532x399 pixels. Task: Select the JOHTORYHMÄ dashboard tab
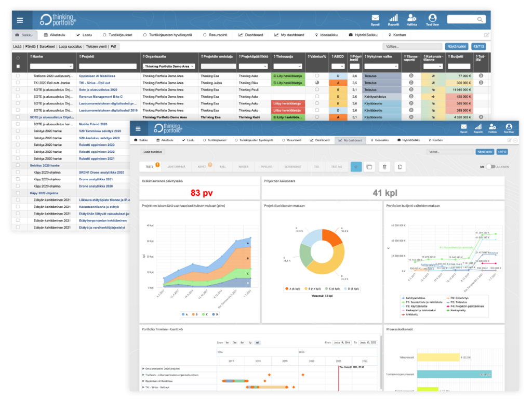point(178,167)
